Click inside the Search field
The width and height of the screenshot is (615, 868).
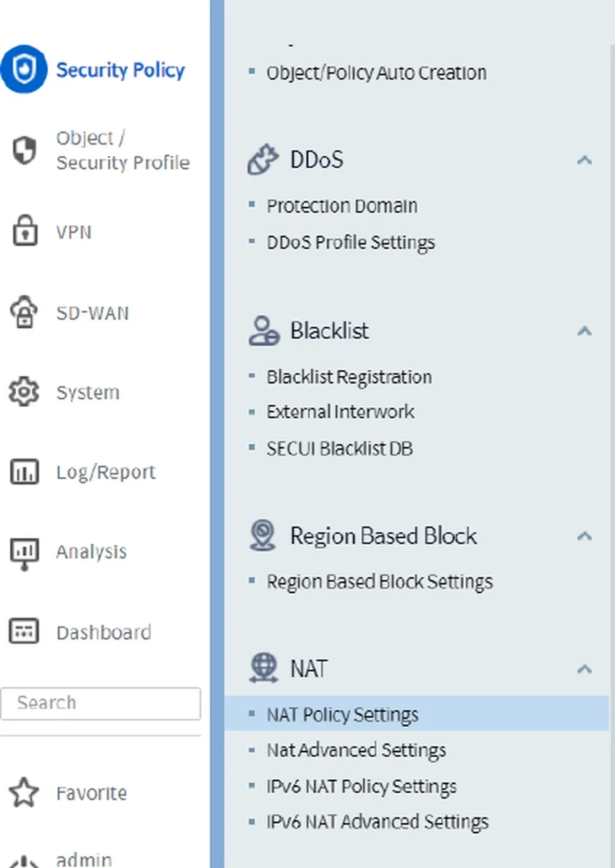pyautogui.click(x=101, y=703)
